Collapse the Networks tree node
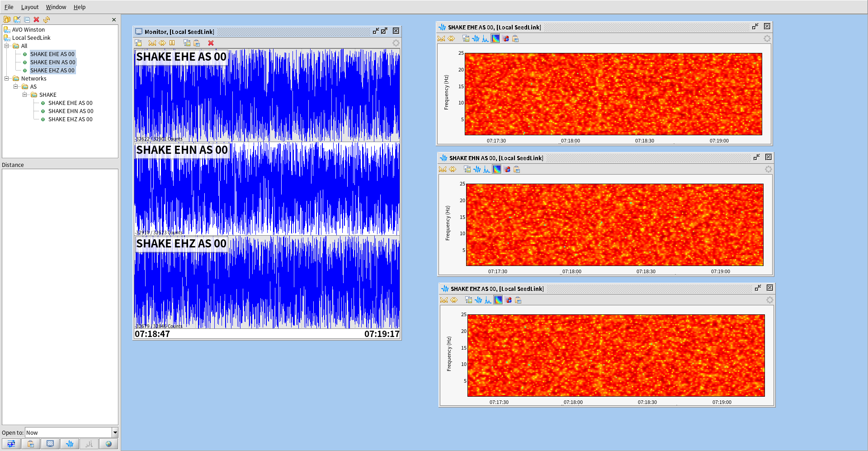Viewport: 868px width, 451px height. tap(7, 78)
